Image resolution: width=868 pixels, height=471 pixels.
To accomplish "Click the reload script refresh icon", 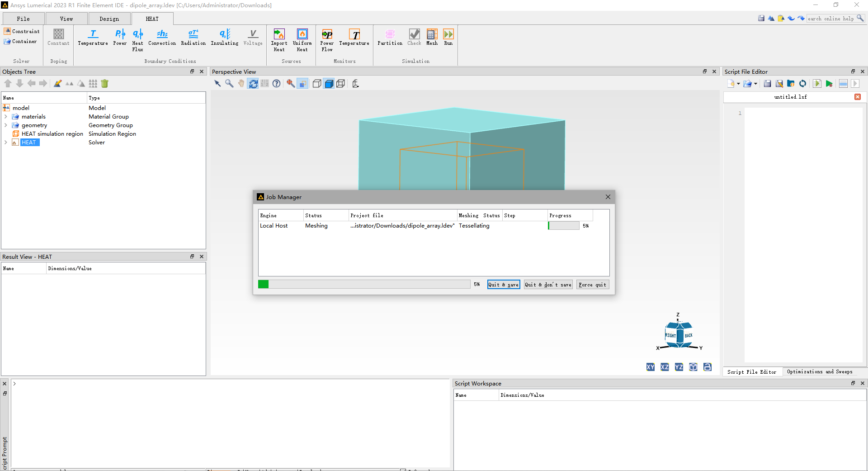I will click(x=803, y=84).
